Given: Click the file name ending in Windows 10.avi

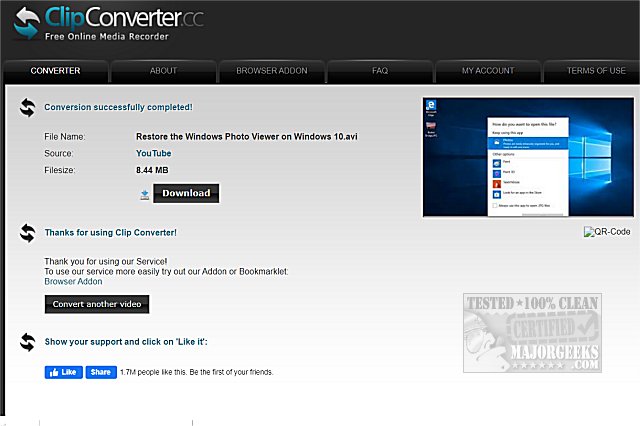Looking at the screenshot, I should click(x=247, y=137).
